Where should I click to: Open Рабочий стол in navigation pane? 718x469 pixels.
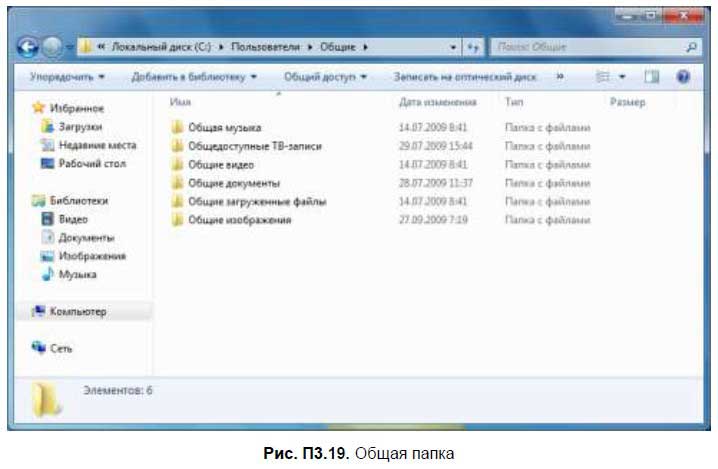92,164
